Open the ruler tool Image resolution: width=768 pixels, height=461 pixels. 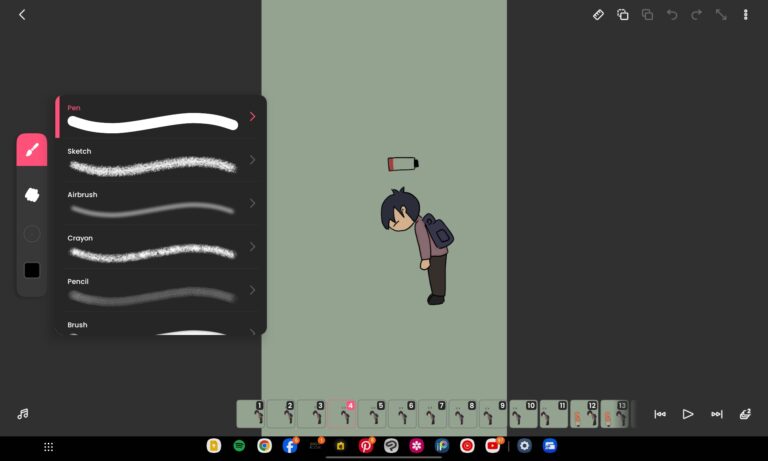(598, 15)
